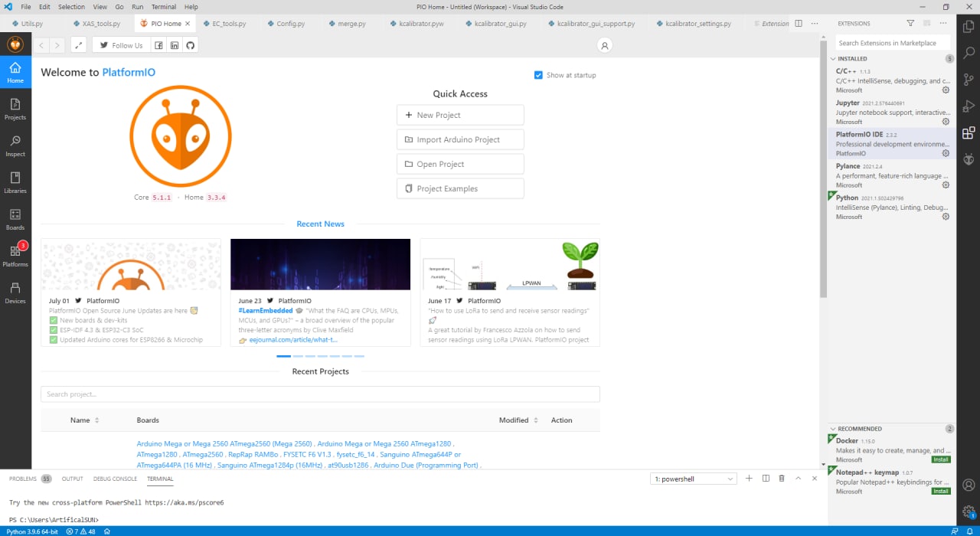The width and height of the screenshot is (980, 536).
Task: Open the Inspect section in PlatformIO sidebar
Action: [15, 145]
